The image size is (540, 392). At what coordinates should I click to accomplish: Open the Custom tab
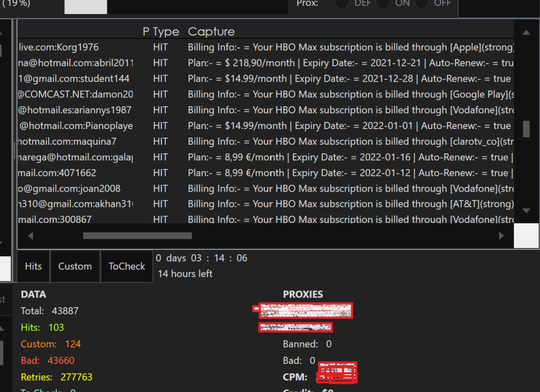(75, 266)
